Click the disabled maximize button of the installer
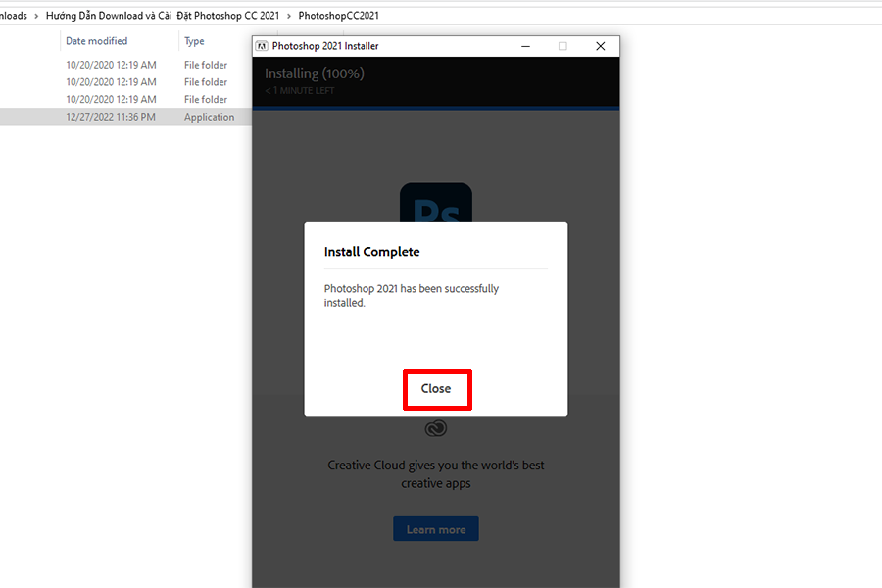Viewport: 882px width, 588px height. pyautogui.click(x=563, y=46)
